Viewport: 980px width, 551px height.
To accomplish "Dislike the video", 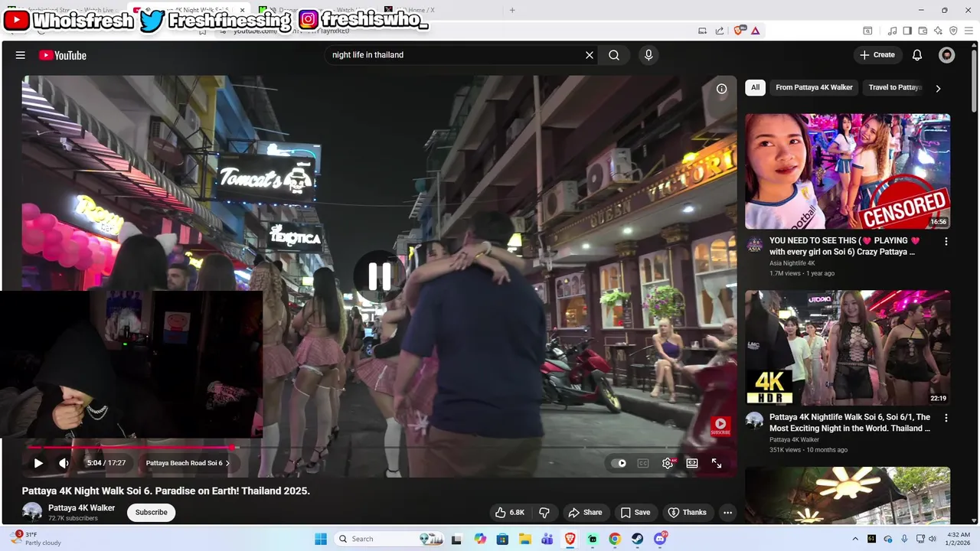I will point(544,512).
